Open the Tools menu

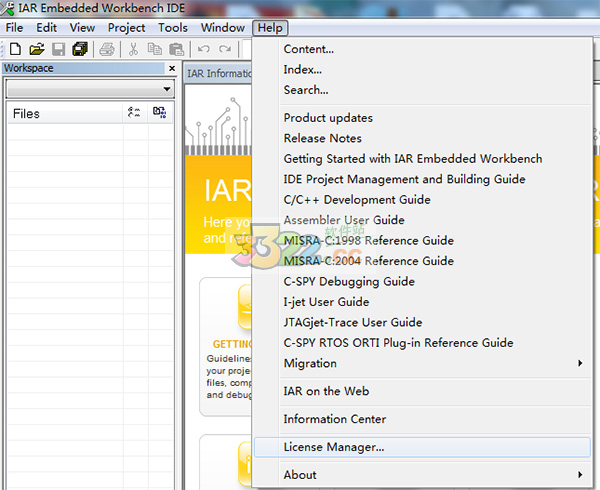[172, 28]
